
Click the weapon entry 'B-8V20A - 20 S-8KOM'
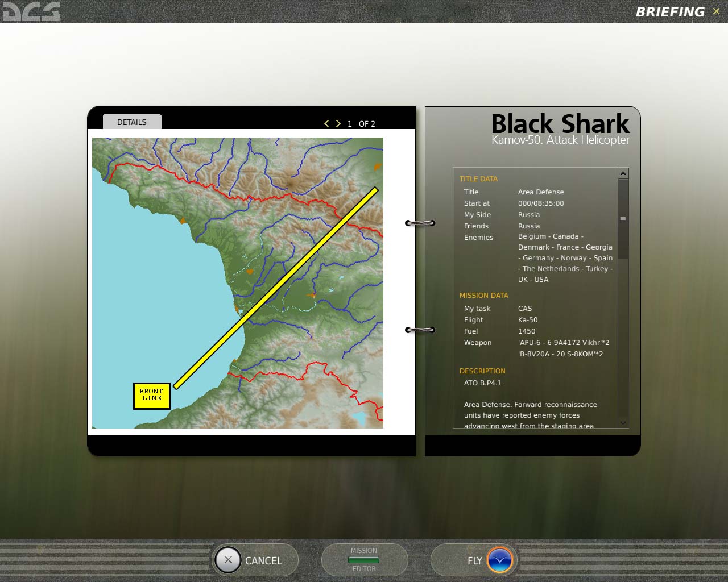[561, 354]
